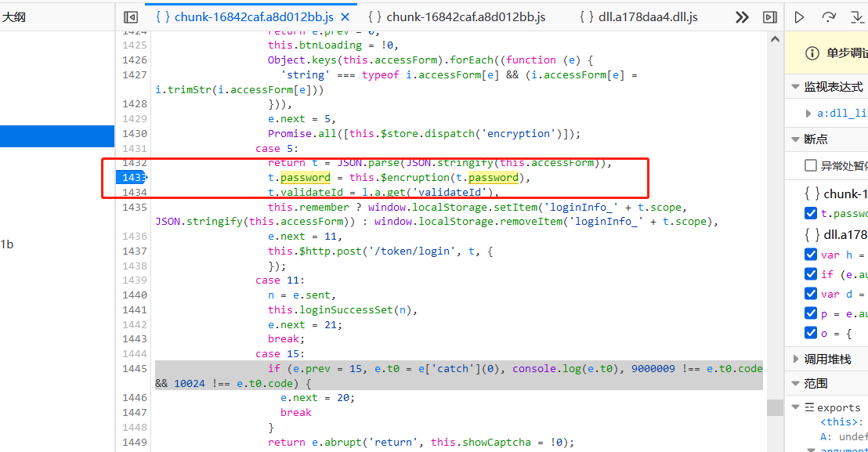Close the active chunk-16842caf.a8d012bb.js tab
Image resolution: width=868 pixels, height=452 pixels.
345,16
